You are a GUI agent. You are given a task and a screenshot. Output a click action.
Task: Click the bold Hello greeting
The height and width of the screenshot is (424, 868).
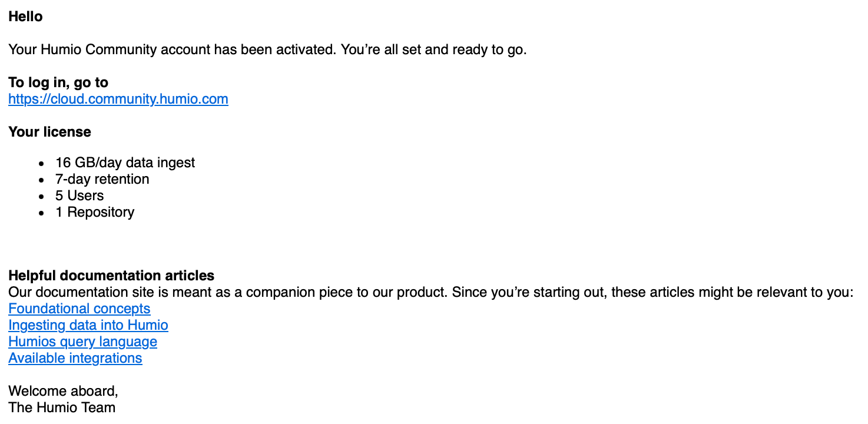click(x=25, y=16)
